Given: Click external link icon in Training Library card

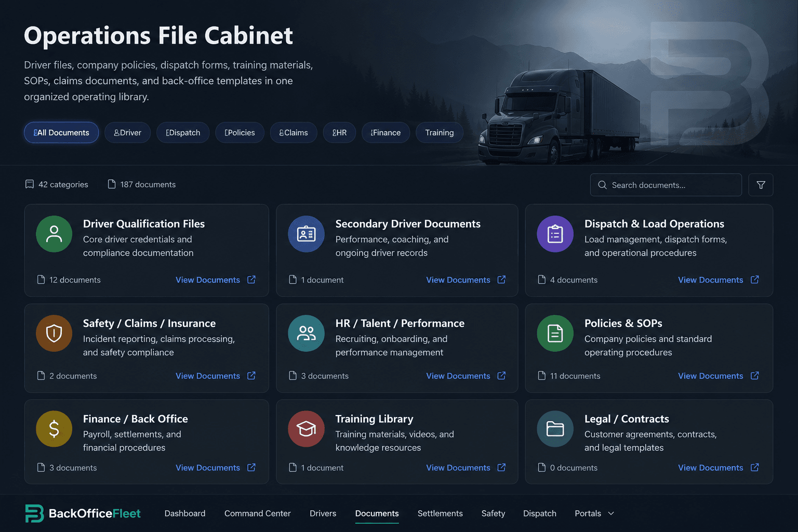Looking at the screenshot, I should coord(501,468).
